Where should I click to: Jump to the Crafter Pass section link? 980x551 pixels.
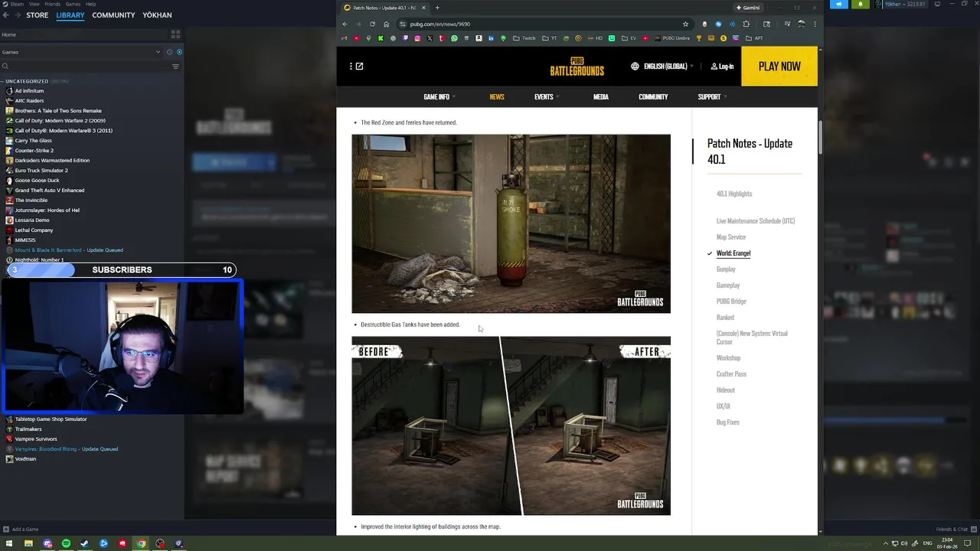coord(731,374)
